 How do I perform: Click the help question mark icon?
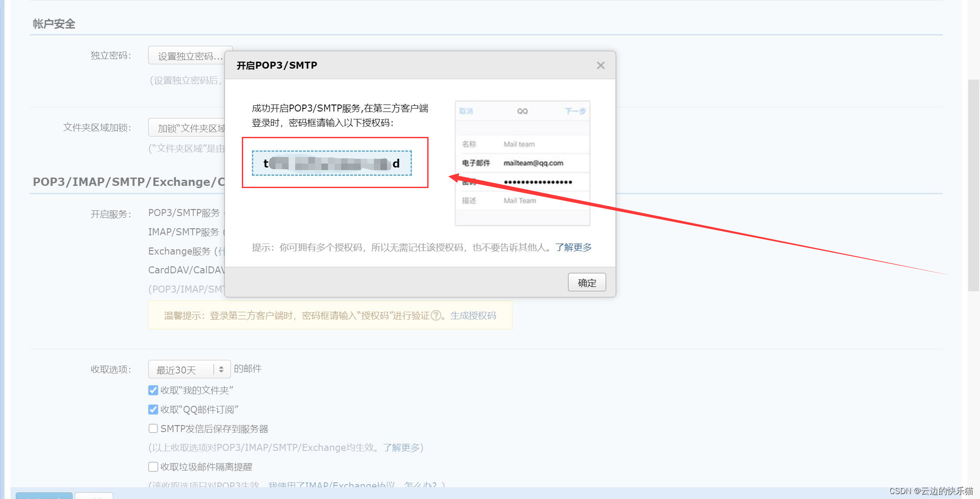pos(436,315)
